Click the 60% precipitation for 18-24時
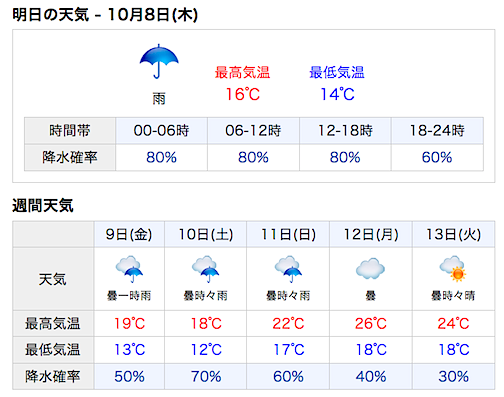The image size is (504, 397). (437, 157)
